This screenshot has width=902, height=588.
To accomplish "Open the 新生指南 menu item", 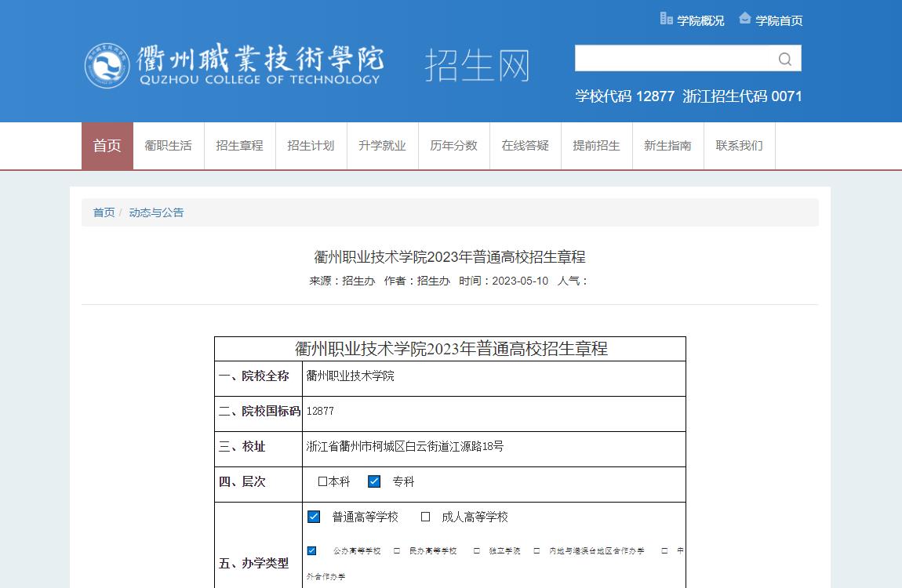I will click(667, 145).
